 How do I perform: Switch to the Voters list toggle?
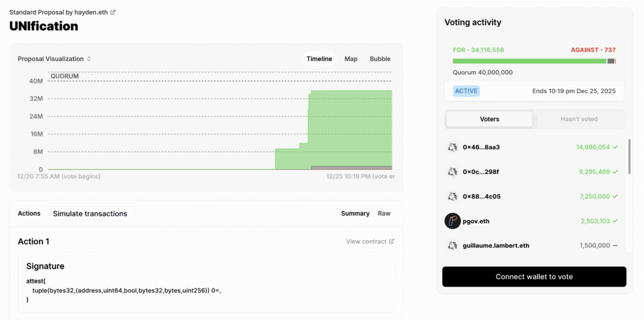coord(489,119)
